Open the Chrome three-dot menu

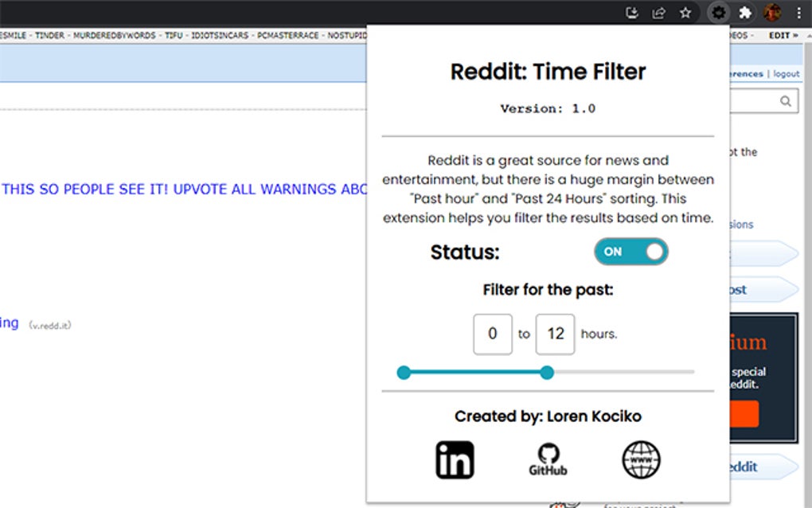point(798,13)
